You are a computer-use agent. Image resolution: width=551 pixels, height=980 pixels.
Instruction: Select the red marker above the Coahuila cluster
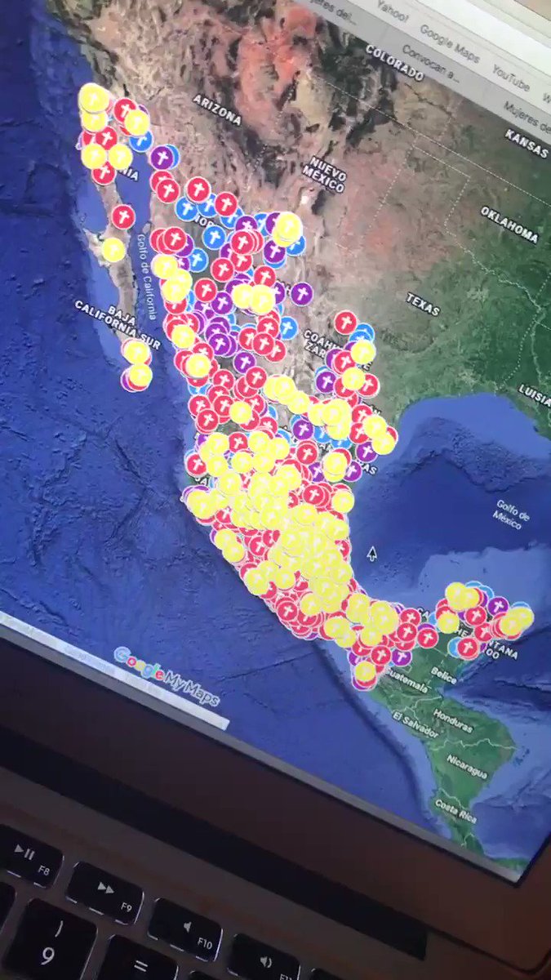[344, 323]
